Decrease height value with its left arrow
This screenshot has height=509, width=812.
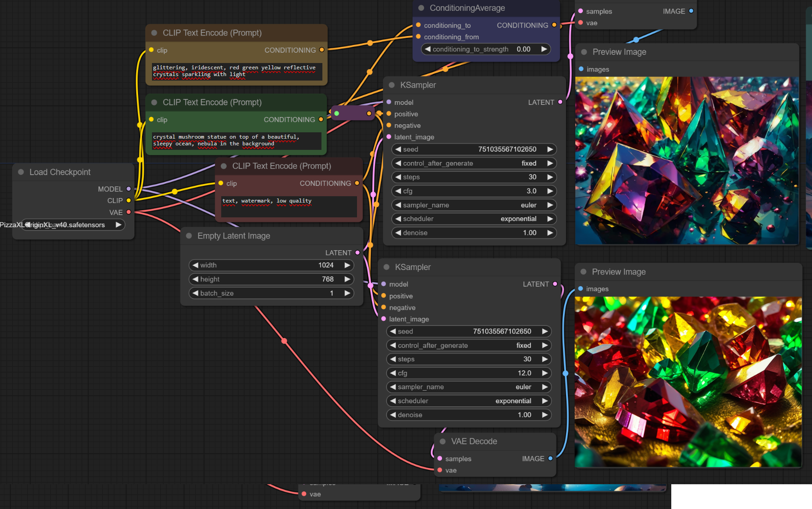point(196,279)
